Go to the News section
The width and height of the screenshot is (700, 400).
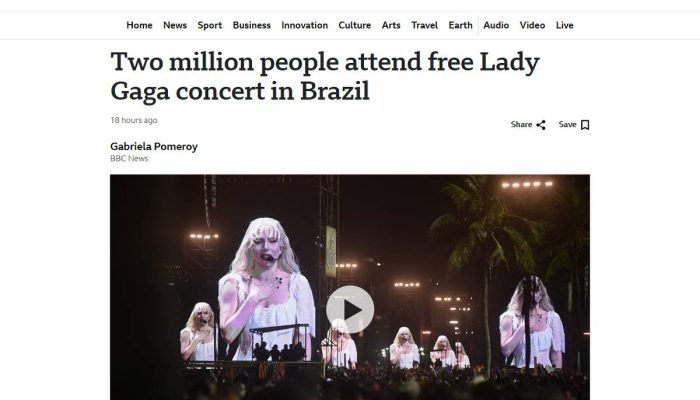click(x=175, y=25)
